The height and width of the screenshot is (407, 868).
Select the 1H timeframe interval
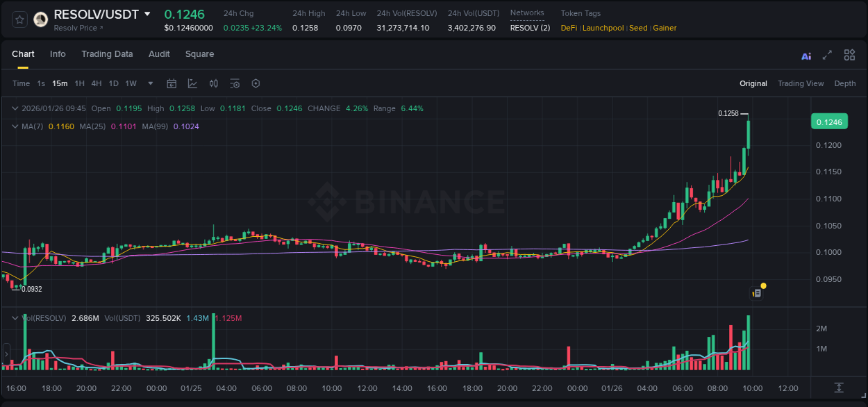point(79,83)
